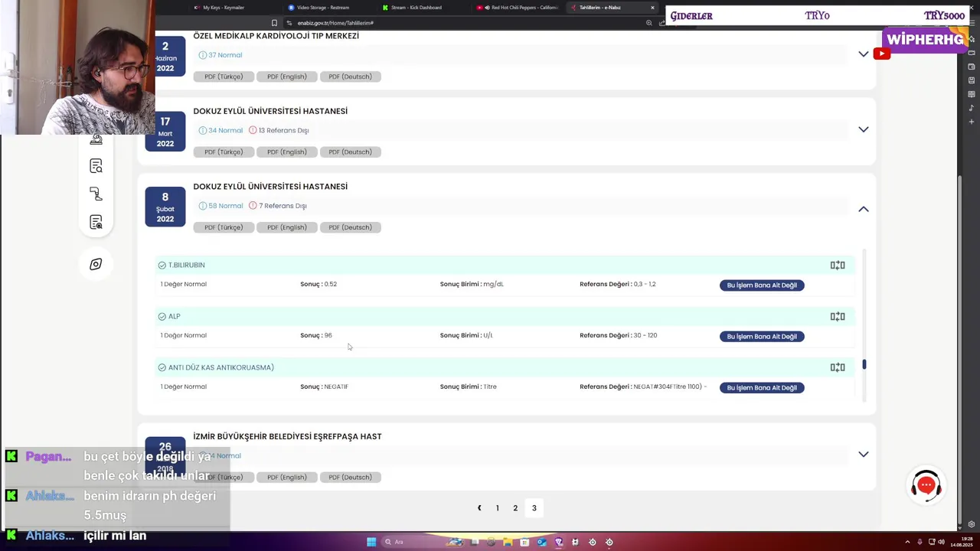The width and height of the screenshot is (980, 551).
Task: Open the document search icon in left sidebar
Action: (x=96, y=166)
